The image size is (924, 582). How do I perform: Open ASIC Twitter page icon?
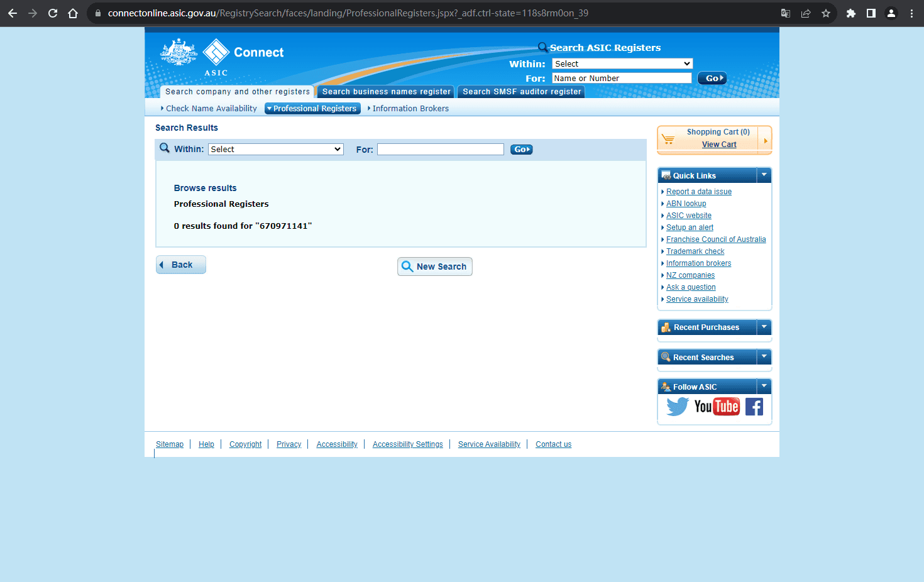678,407
